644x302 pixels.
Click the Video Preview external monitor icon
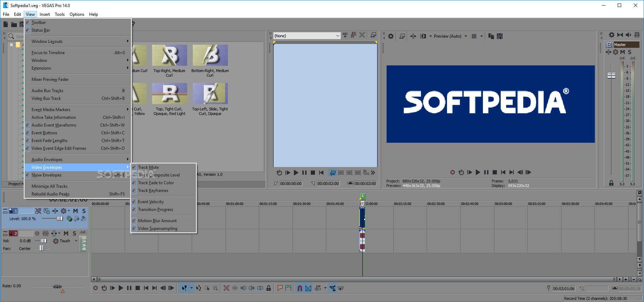(x=402, y=36)
